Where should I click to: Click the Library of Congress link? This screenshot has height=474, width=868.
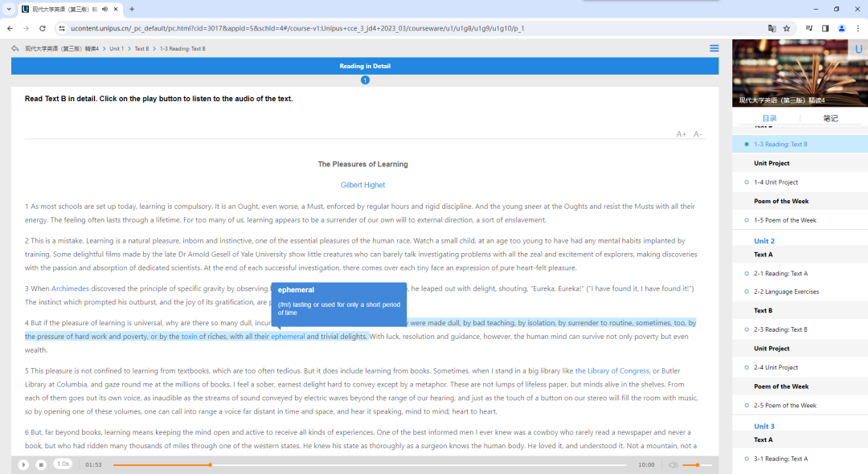pos(612,371)
